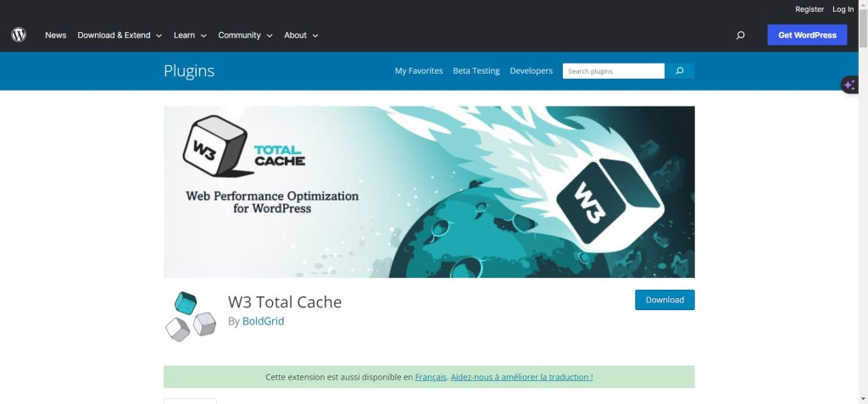Viewport: 868px width, 404px height.
Task: Focus the Search plugins input field
Action: [613, 71]
